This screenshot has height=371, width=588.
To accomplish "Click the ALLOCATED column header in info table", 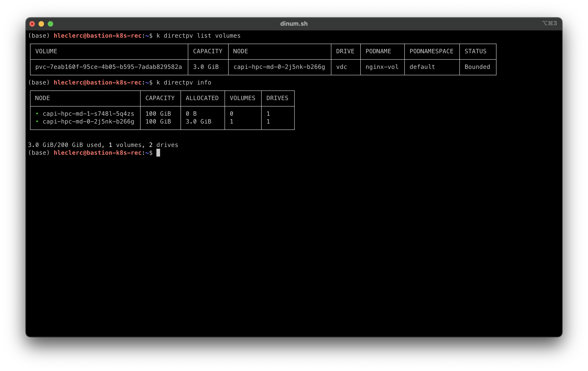I will (x=202, y=98).
